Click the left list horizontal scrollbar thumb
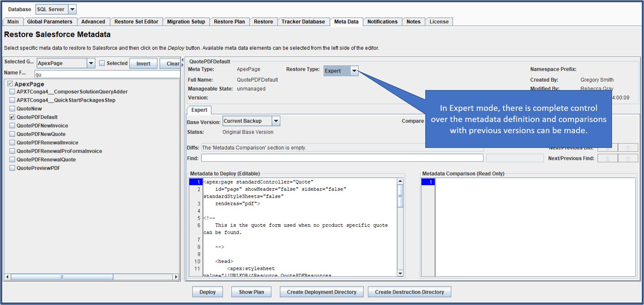 (62, 277)
